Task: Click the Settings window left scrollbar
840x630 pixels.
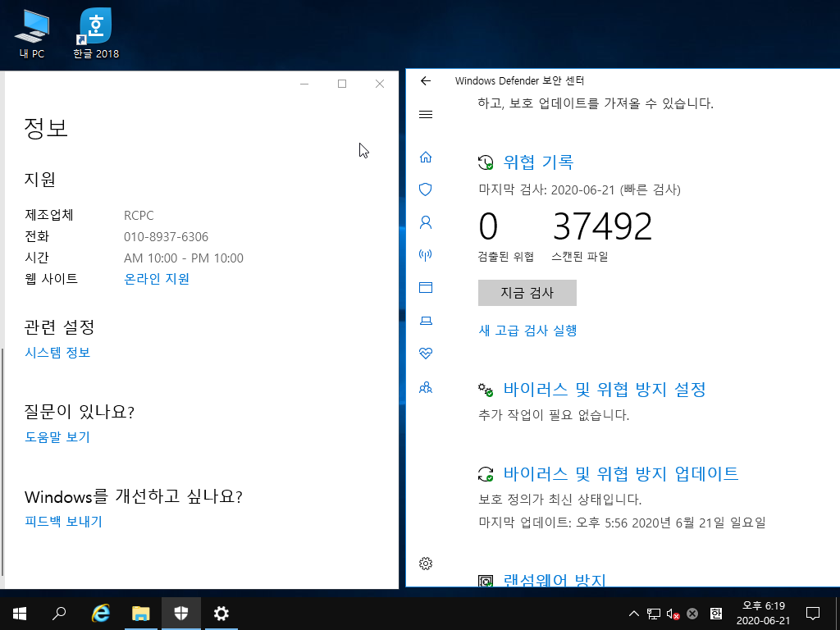Action: 2,461
